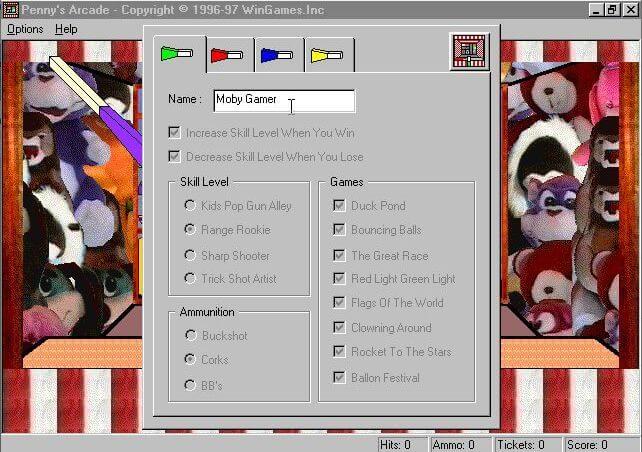Screen dimensions: 642x452
Task: Select Buckshot ammunition
Action: tap(190, 336)
